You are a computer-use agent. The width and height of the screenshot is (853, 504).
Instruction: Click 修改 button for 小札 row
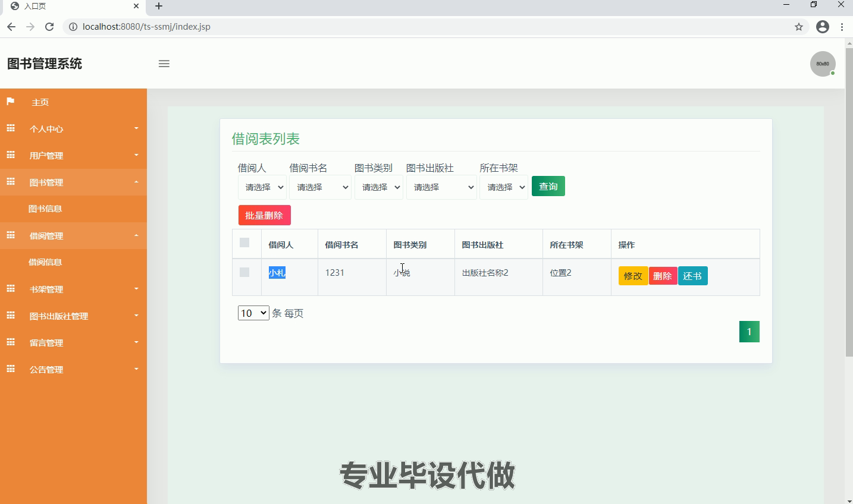tap(633, 276)
